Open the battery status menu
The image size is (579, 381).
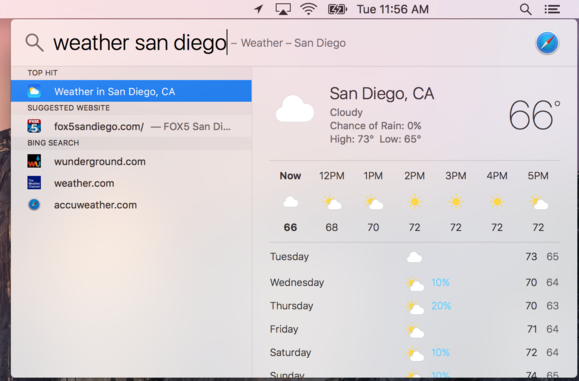pos(337,9)
